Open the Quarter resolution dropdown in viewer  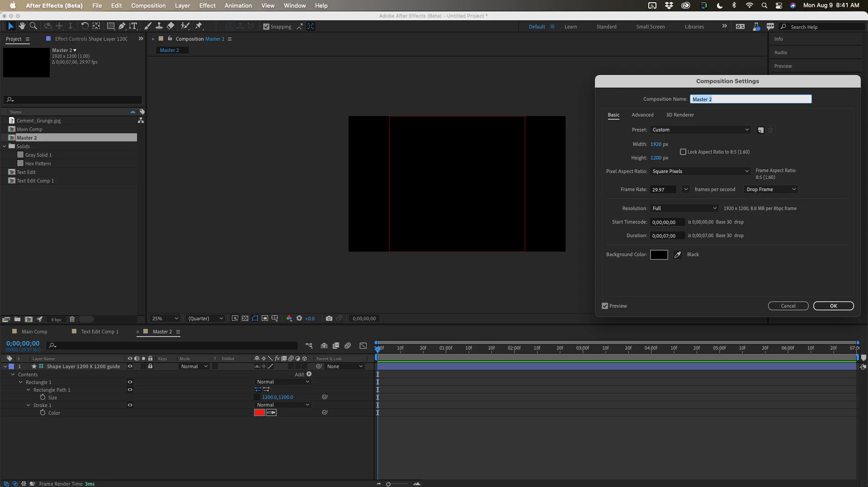pyautogui.click(x=206, y=318)
